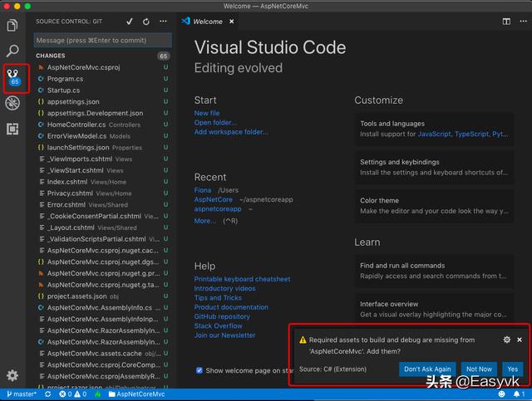Open the Explorer view in activity bar
The width and height of the screenshot is (532, 401).
coord(12,26)
